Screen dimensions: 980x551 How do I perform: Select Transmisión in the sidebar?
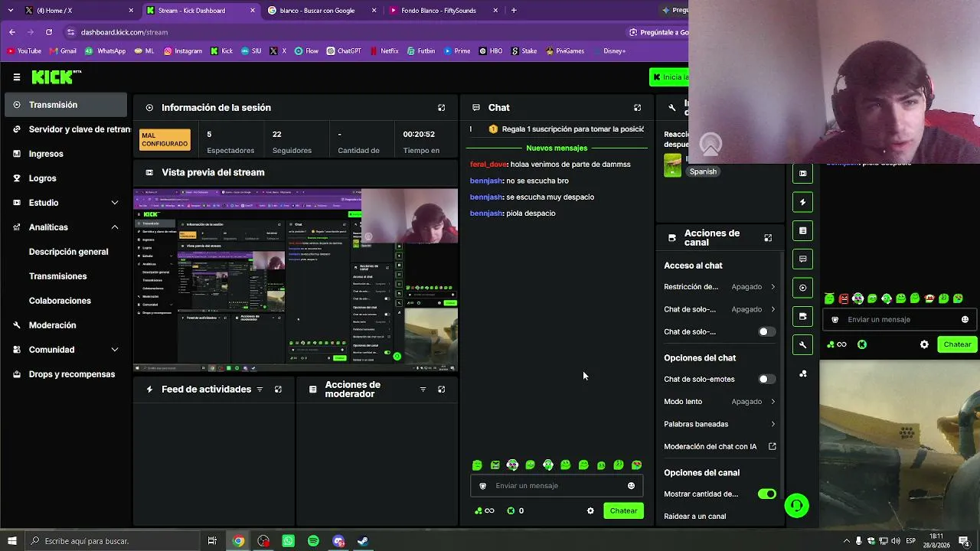click(66, 105)
